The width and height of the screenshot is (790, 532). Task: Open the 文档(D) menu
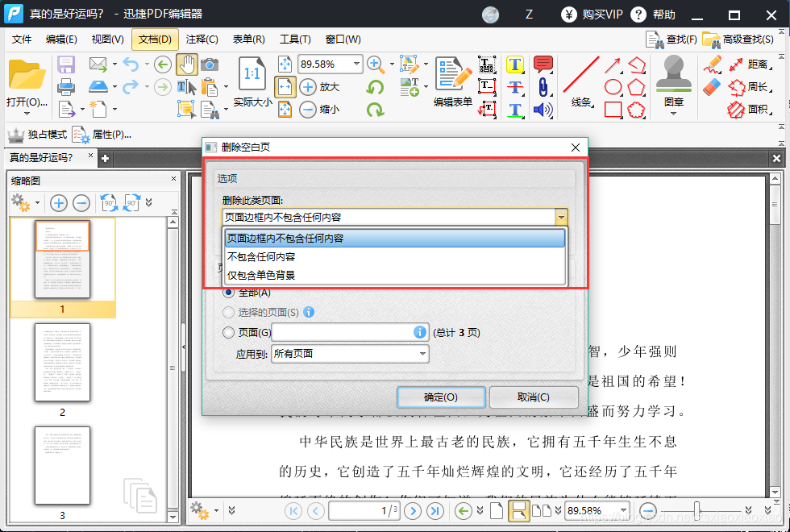[x=155, y=39]
